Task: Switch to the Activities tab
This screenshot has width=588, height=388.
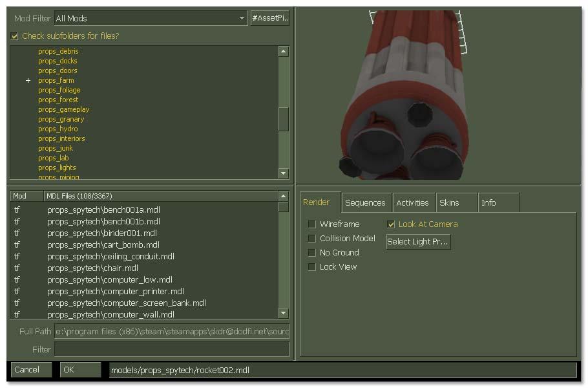Action: tap(414, 202)
